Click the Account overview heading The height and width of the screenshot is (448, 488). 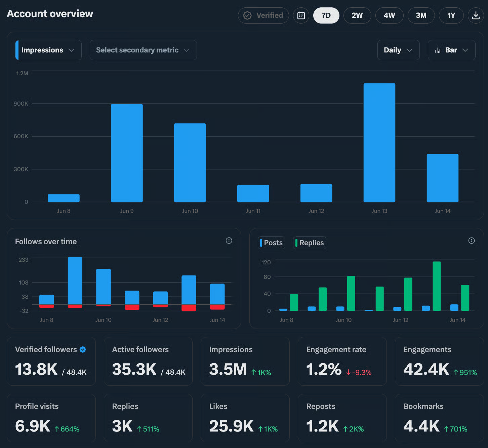tap(50, 14)
